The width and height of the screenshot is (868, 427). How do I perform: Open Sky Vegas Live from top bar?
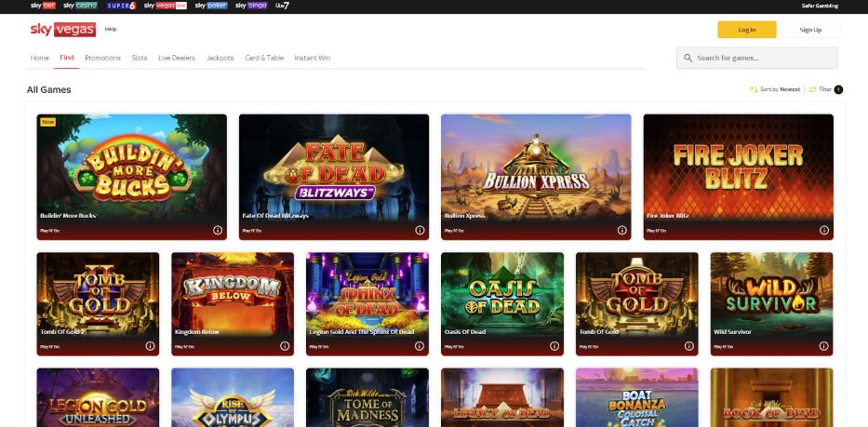(166, 6)
